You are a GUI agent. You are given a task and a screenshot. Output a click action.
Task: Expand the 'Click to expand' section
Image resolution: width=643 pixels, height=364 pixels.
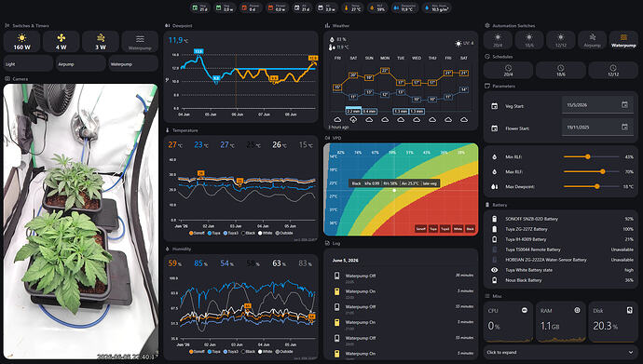[561, 352]
